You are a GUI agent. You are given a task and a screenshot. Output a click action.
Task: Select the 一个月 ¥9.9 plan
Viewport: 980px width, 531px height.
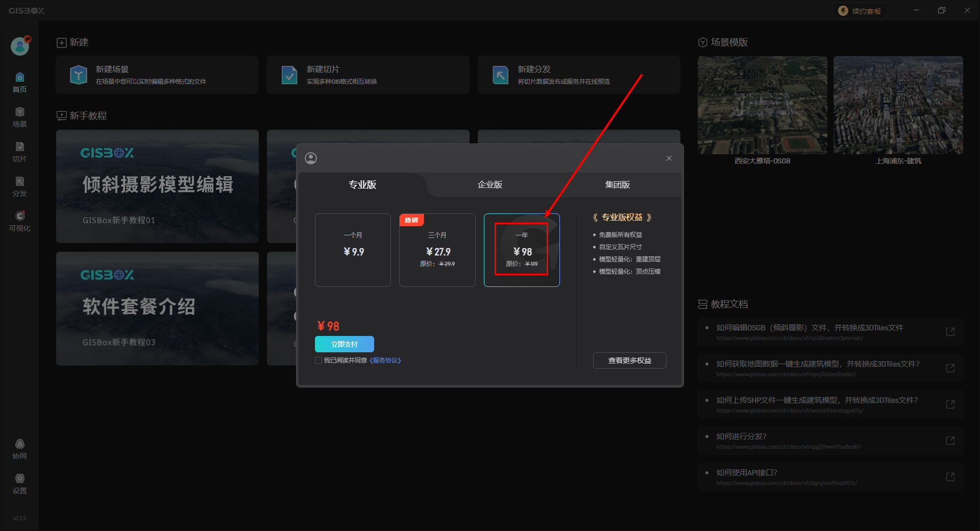click(x=353, y=250)
